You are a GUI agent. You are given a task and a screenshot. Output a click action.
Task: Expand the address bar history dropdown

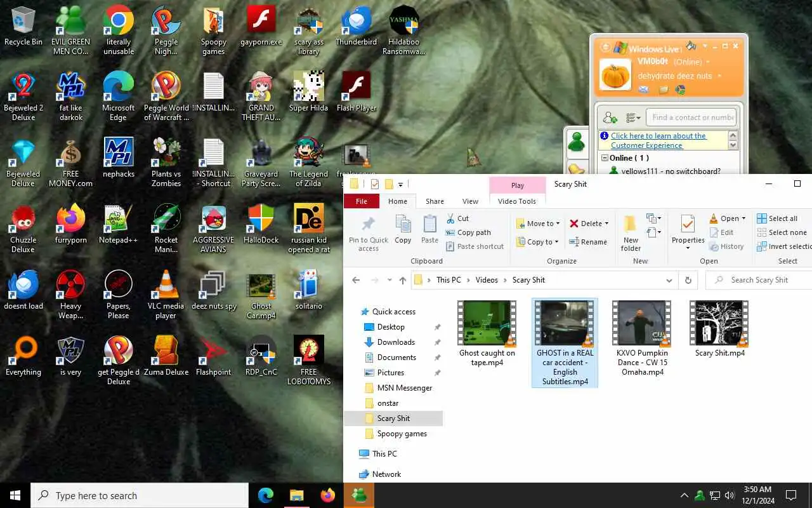pos(669,280)
